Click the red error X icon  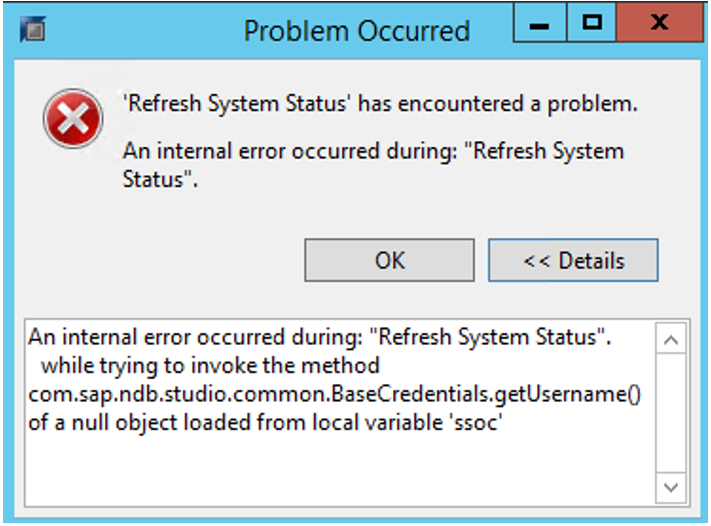coord(73,118)
